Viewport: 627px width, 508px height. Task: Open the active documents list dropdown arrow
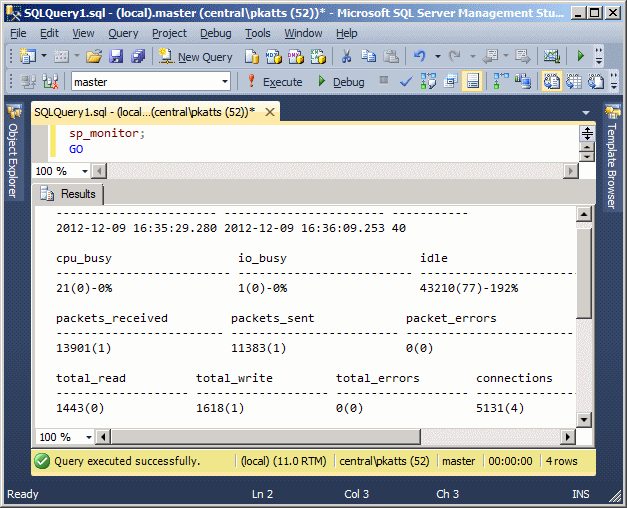point(586,113)
